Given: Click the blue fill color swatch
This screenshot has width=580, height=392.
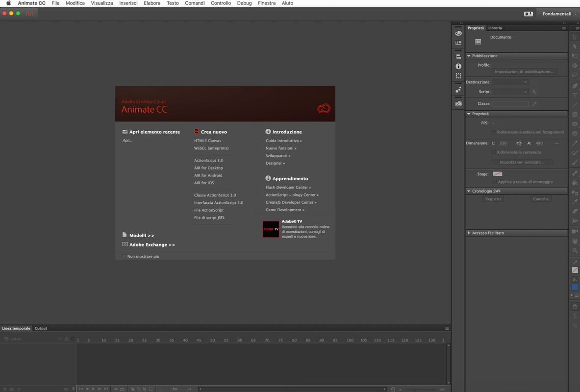Looking at the screenshot, I should [x=575, y=287].
